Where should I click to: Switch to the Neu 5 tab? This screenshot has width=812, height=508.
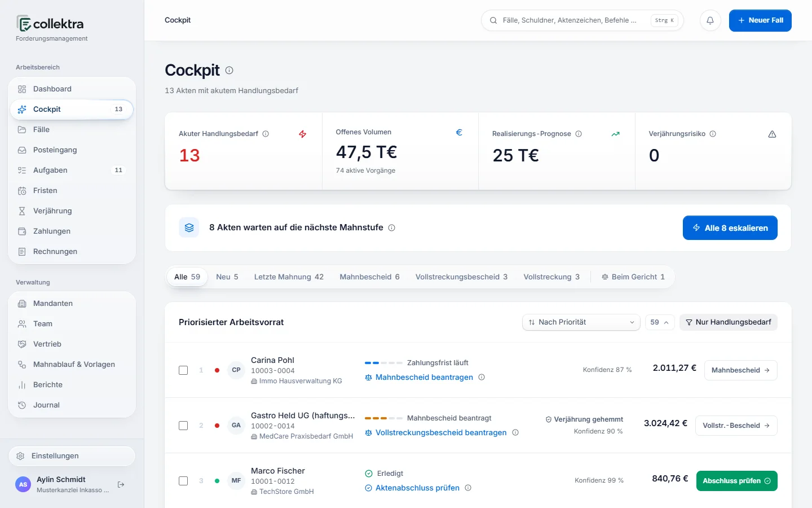tap(227, 277)
